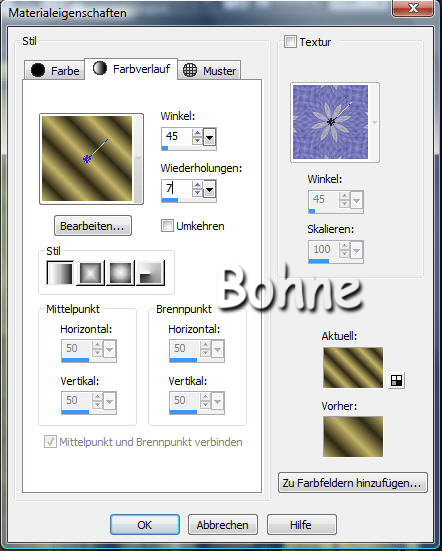This screenshot has height=551, width=442.
Task: Open the gradient Winkel dropdown arrow
Action: [x=209, y=137]
